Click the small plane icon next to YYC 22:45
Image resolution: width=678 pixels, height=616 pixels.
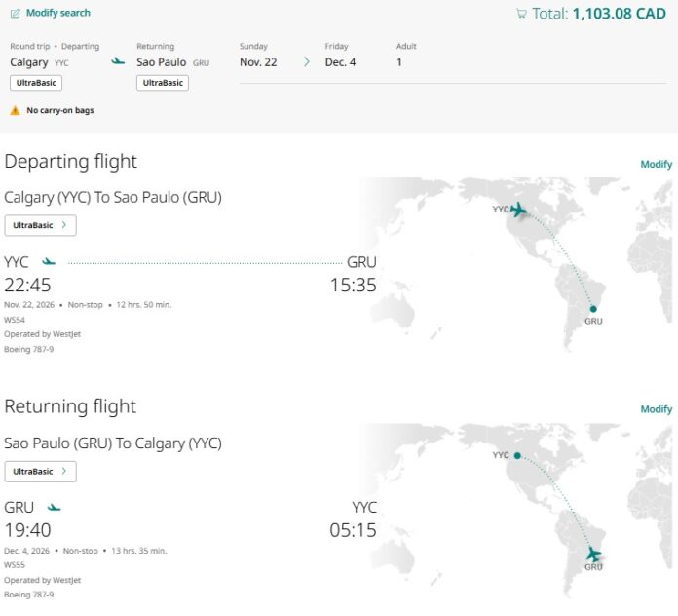point(49,261)
